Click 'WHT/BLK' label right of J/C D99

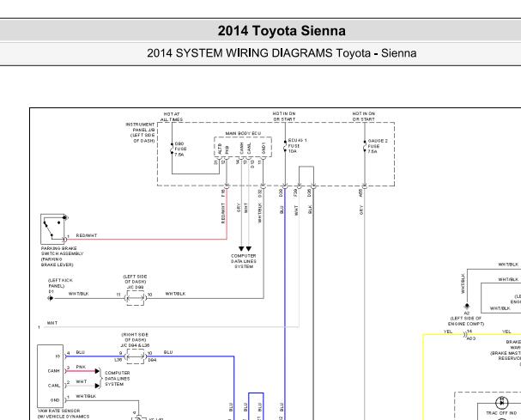175,294
